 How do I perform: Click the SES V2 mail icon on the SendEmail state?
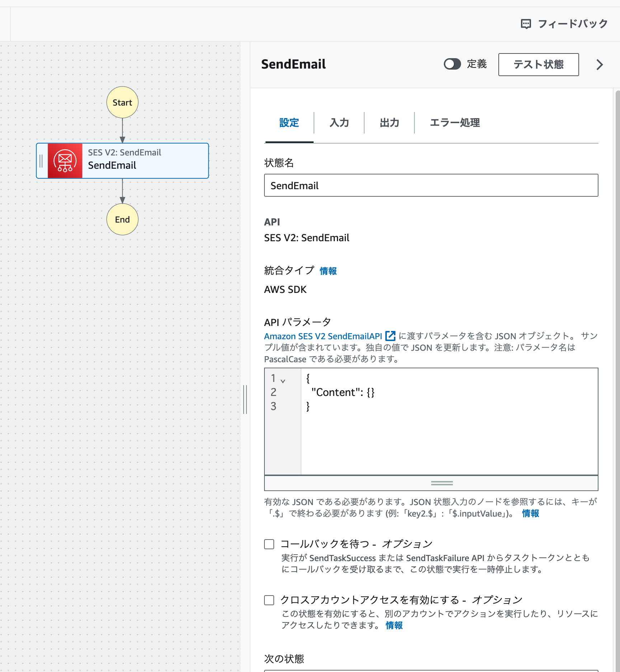65,161
